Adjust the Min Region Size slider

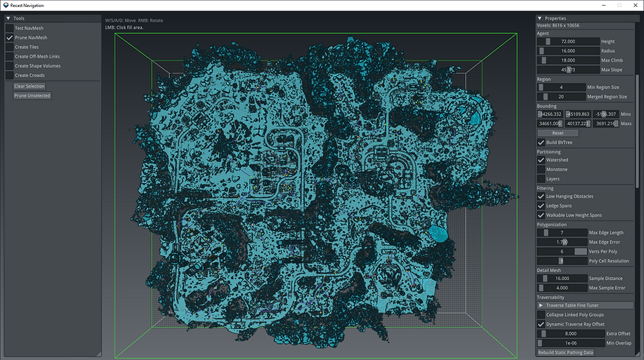pyautogui.click(x=561, y=87)
